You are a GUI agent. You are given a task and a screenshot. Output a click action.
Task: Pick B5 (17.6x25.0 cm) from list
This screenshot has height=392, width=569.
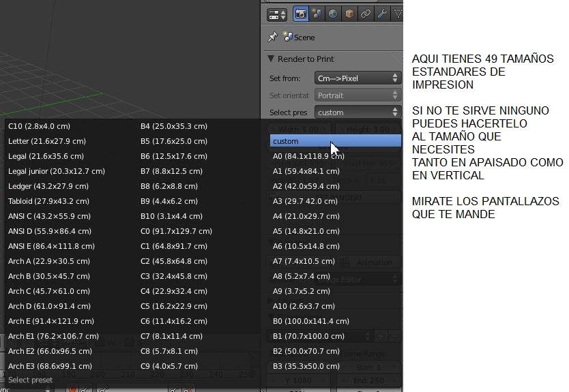[x=174, y=141]
